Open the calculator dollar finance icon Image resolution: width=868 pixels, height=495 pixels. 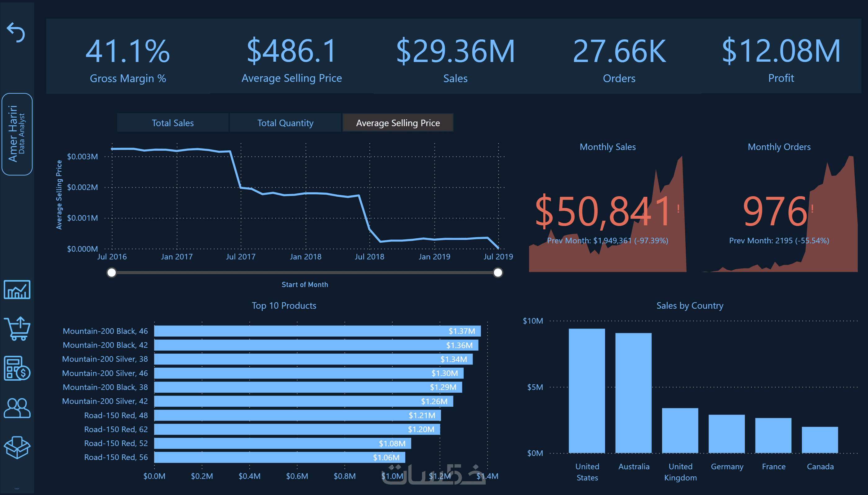click(x=17, y=368)
